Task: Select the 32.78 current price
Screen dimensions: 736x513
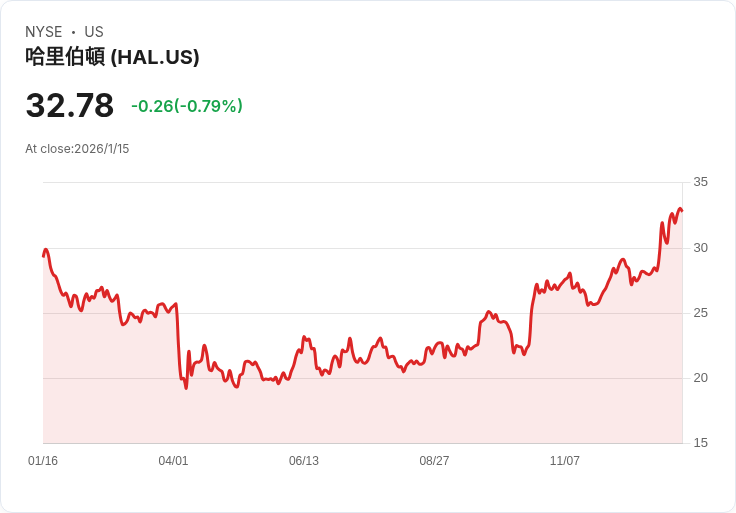Action: coord(69,105)
